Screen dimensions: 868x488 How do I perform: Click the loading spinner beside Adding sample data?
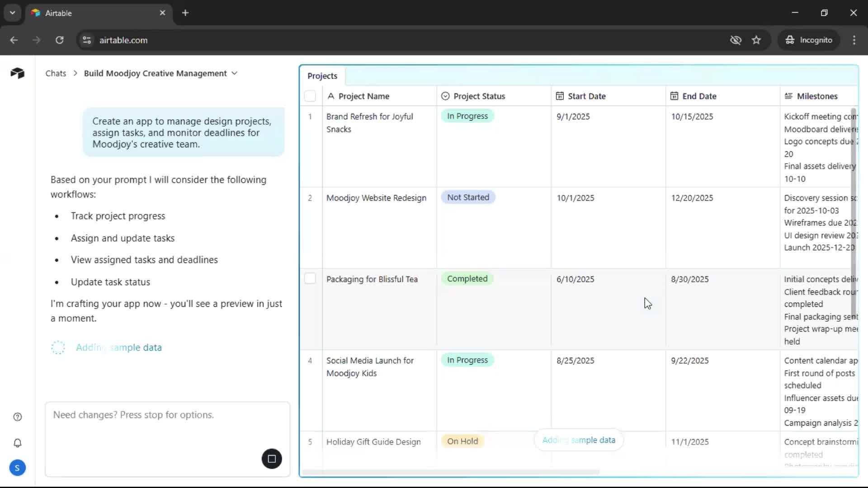click(58, 347)
